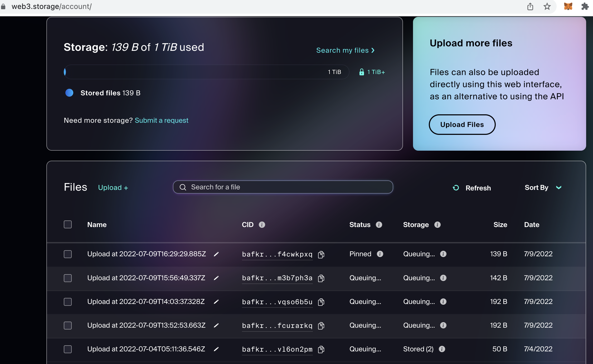Click the Refresh icon in Files panel
This screenshot has height=364, width=593.
pyautogui.click(x=456, y=188)
